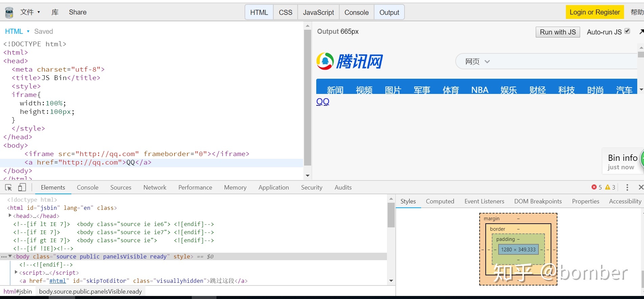Open 图片 in Tencent nav bar
The image size is (644, 299).
393,90
